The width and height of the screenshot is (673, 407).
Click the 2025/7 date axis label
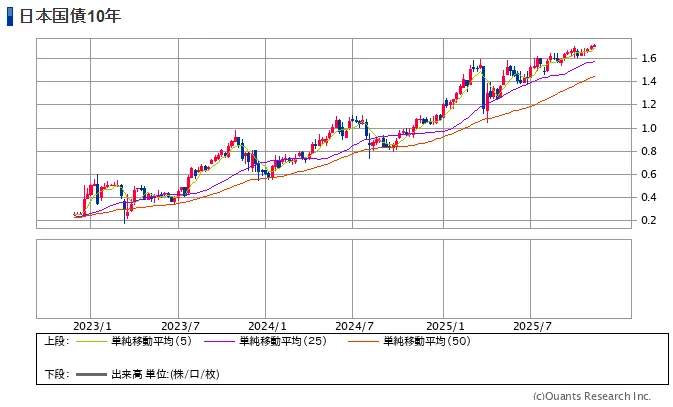click(532, 325)
